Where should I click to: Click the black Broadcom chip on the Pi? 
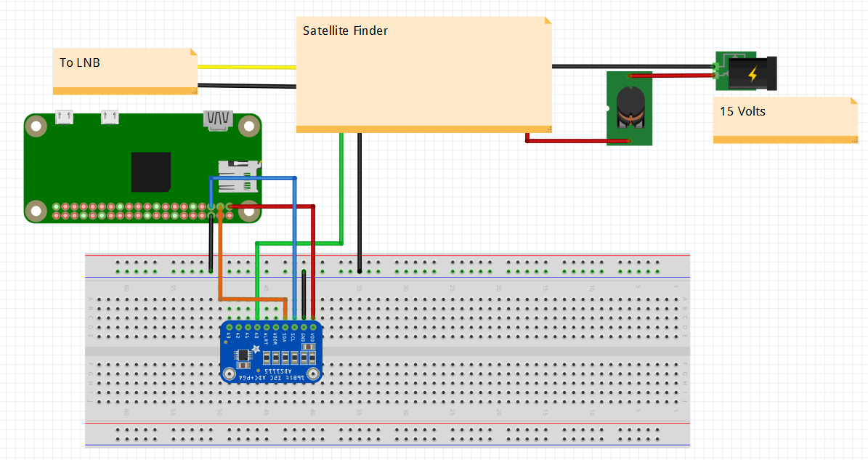[151, 171]
